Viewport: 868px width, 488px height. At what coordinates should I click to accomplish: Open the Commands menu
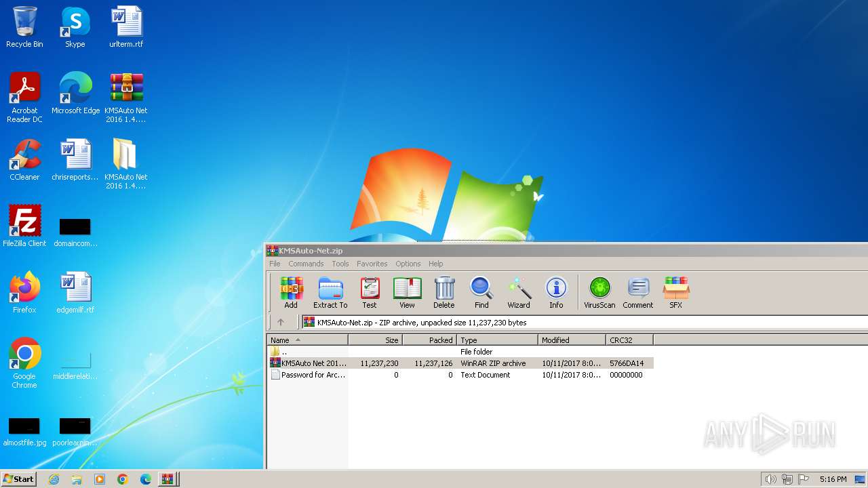pyautogui.click(x=306, y=264)
